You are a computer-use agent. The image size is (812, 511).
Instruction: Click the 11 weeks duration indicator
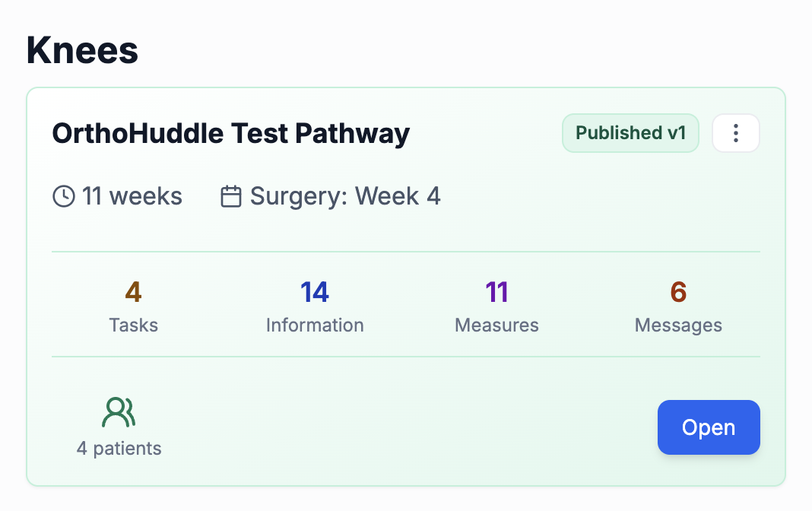(x=116, y=195)
